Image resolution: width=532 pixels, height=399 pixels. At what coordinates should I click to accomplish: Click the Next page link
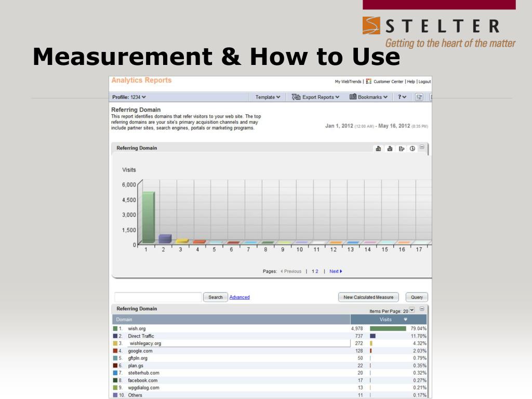click(x=336, y=271)
